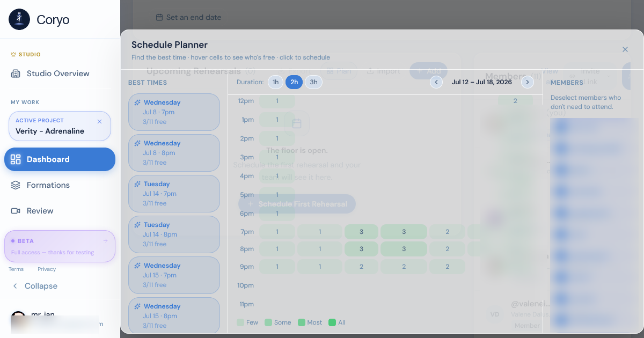Close the Schedule Planner dialog
Screen dimensions: 644x338
point(625,49)
